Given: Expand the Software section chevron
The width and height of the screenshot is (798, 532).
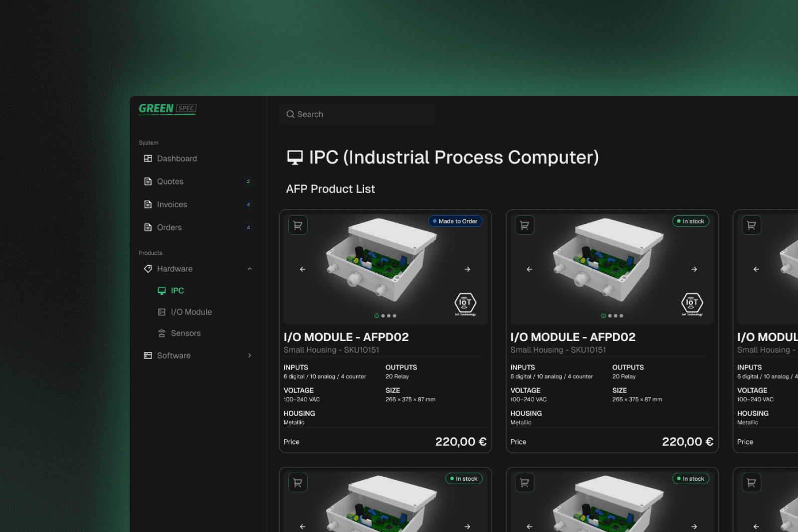Looking at the screenshot, I should click(249, 355).
